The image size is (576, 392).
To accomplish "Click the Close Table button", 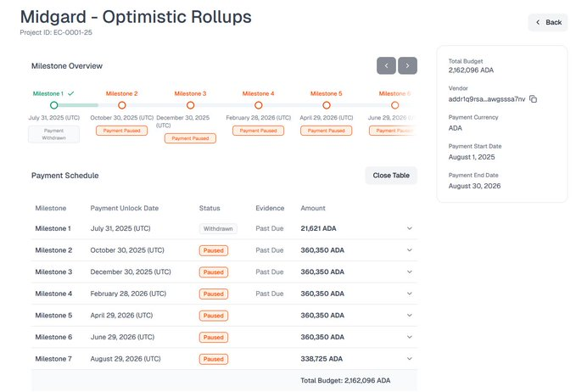I will pyautogui.click(x=391, y=176).
